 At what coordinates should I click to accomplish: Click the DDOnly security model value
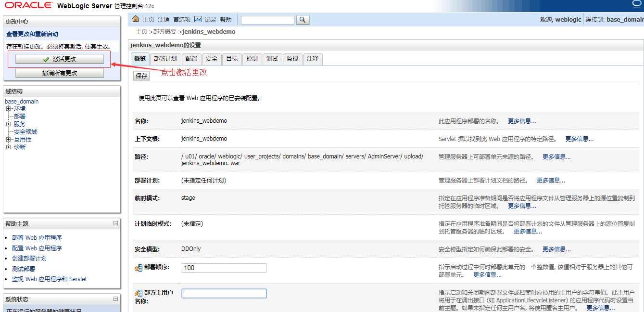pyautogui.click(x=191, y=249)
